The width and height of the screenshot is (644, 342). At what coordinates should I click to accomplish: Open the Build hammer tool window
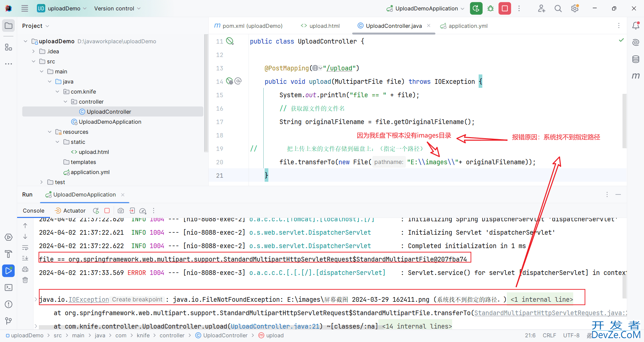coord(9,254)
